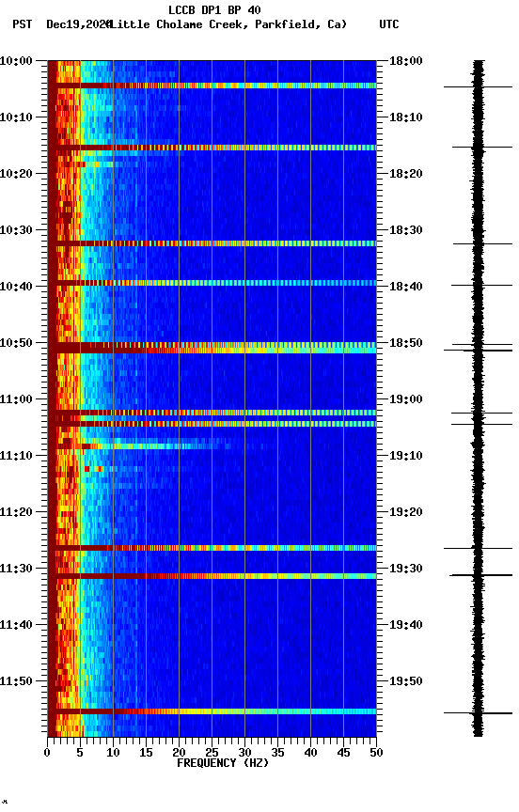This screenshot has height=812, width=519.
Task: Click the '10:40' PST time label
Action: coord(16,287)
